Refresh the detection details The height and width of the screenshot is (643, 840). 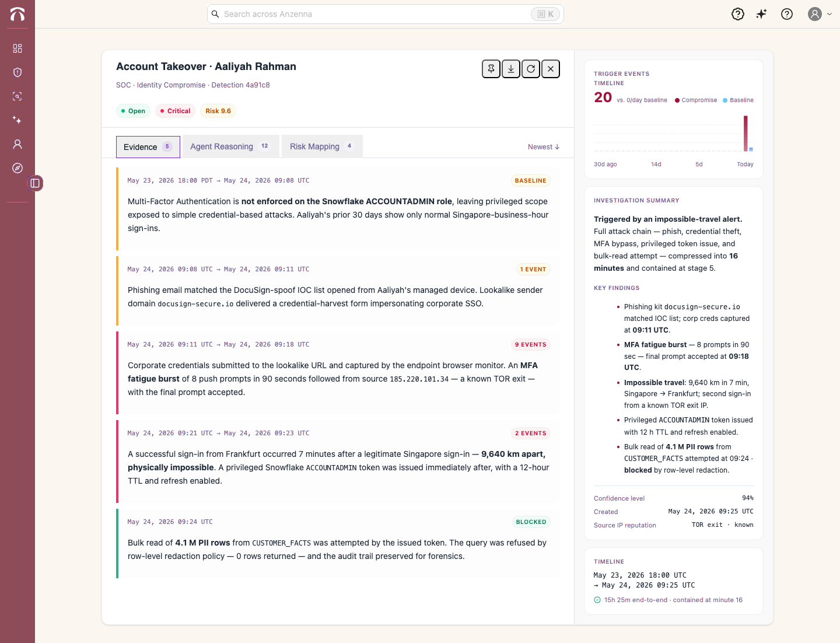coord(531,69)
